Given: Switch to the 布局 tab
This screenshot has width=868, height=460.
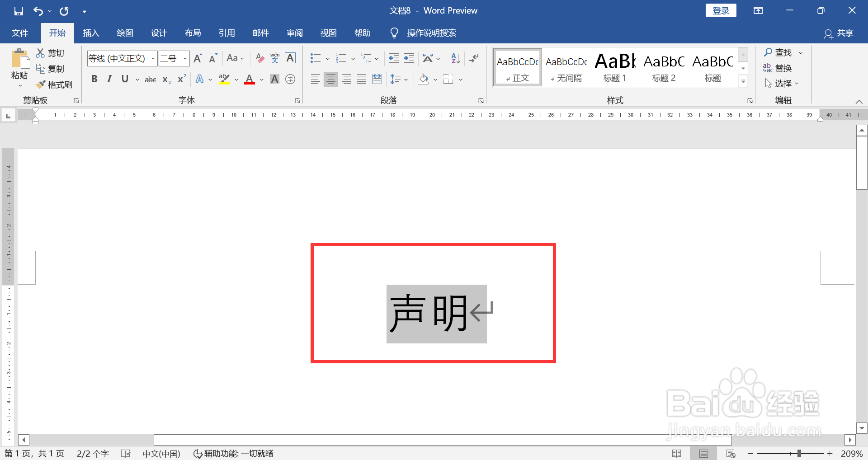Looking at the screenshot, I should point(193,33).
